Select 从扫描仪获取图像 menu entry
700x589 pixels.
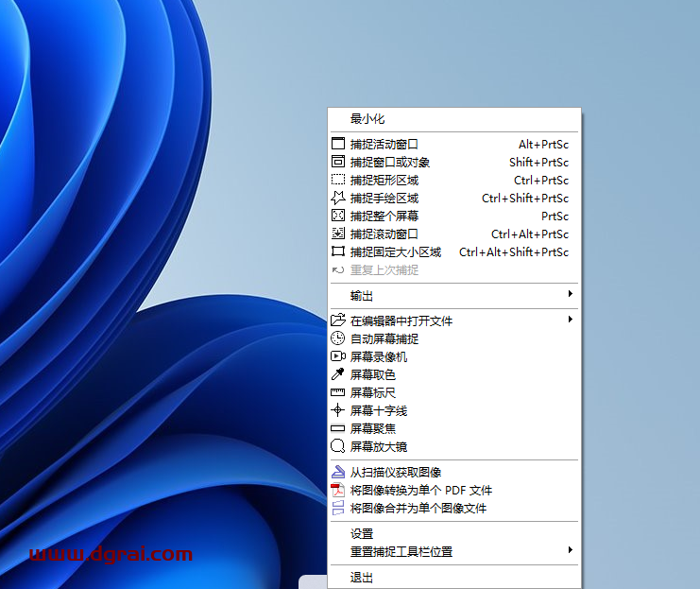[x=454, y=472]
